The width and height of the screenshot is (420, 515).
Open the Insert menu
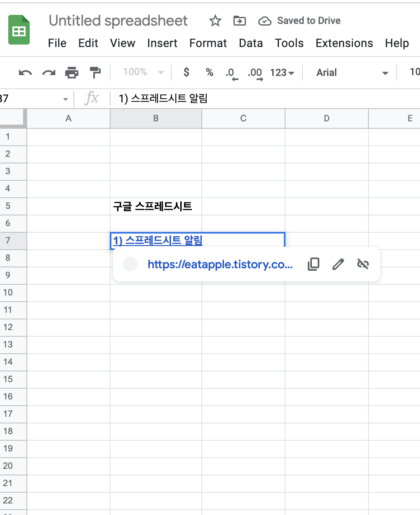(162, 43)
